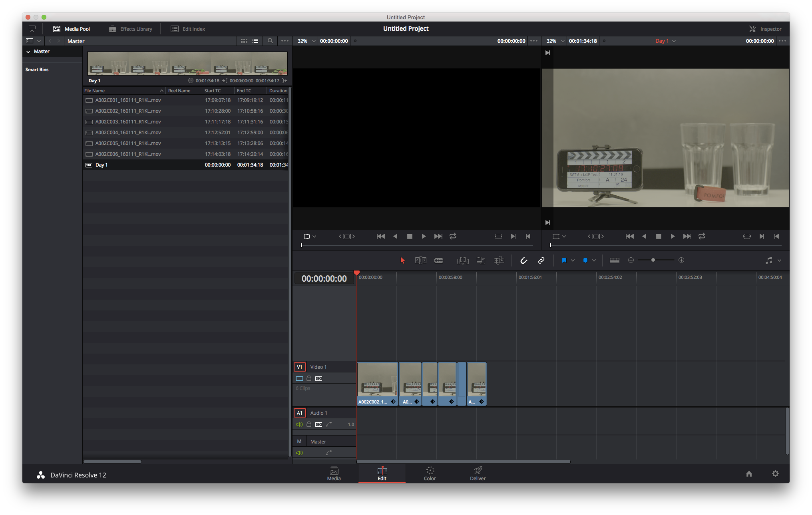Click the Day 1 filmstrip thumbnail
Viewport: 812px width, 515px height.
click(187, 63)
